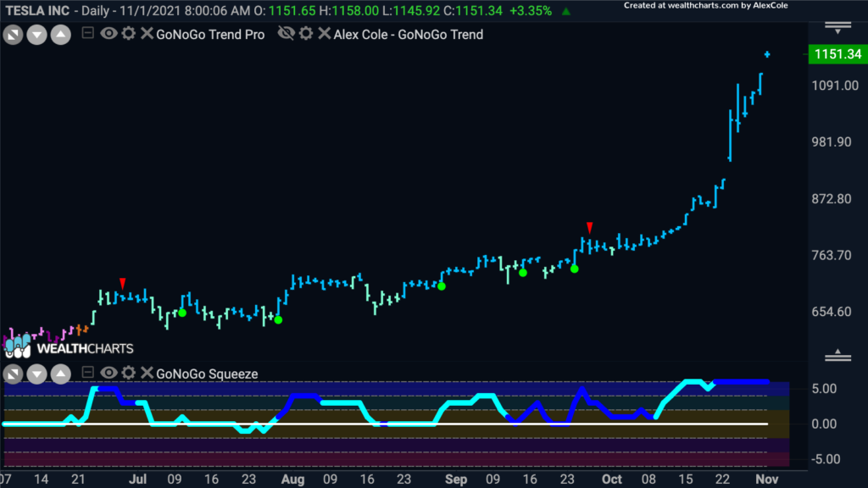
Task: Click the 654.60 price axis label
Action: (x=832, y=312)
